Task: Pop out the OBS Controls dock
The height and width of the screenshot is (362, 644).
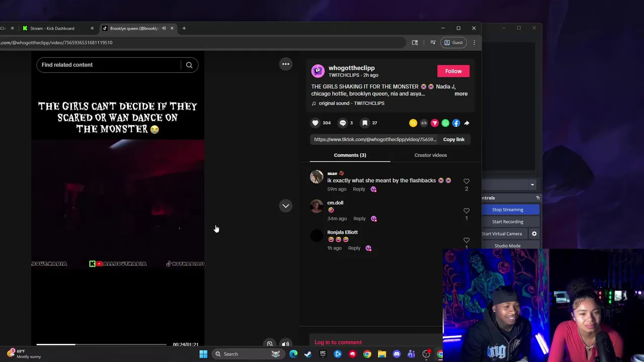Action: (x=538, y=198)
